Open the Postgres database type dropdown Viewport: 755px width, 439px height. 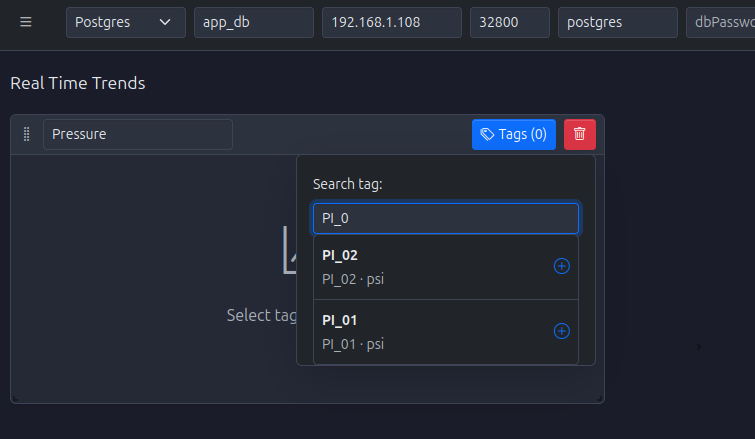pos(126,22)
